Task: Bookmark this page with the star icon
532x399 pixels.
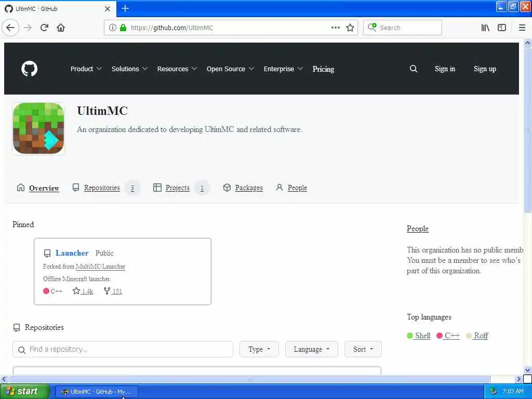Action: pos(350,28)
